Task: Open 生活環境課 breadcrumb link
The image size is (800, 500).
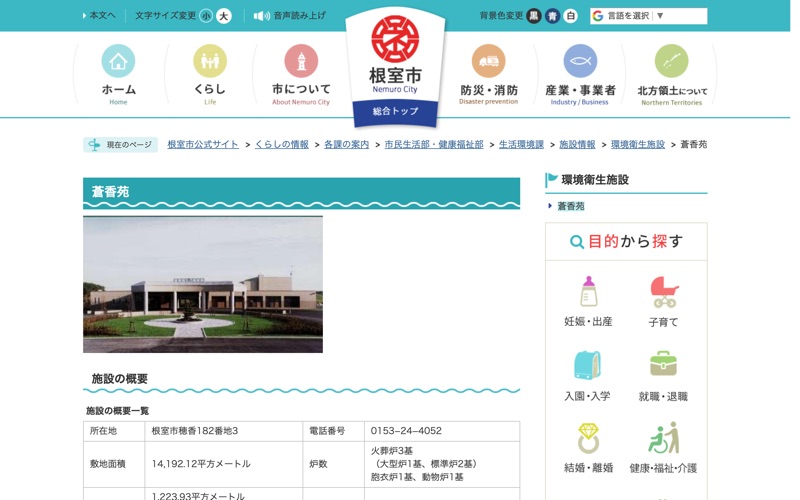Action: 521,144
